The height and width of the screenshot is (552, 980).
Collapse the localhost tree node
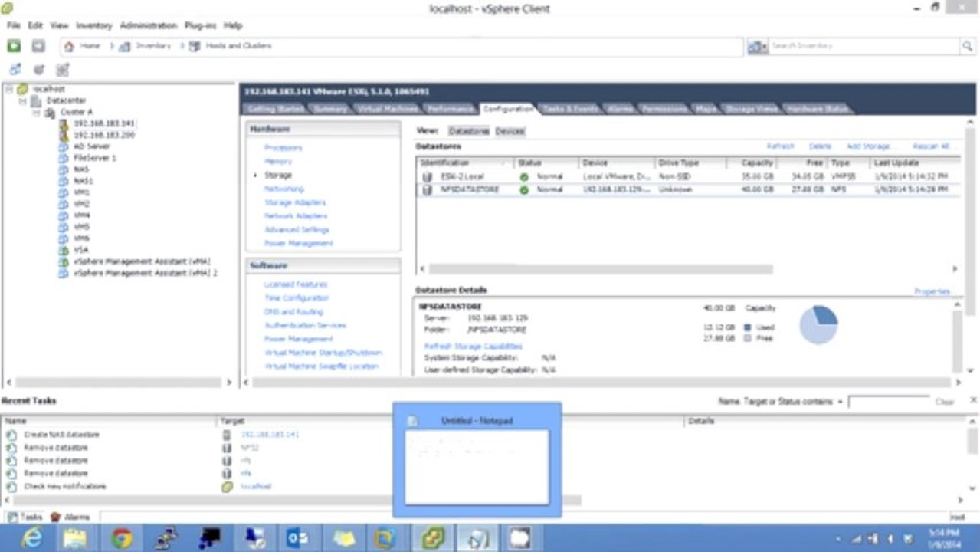click(9, 90)
